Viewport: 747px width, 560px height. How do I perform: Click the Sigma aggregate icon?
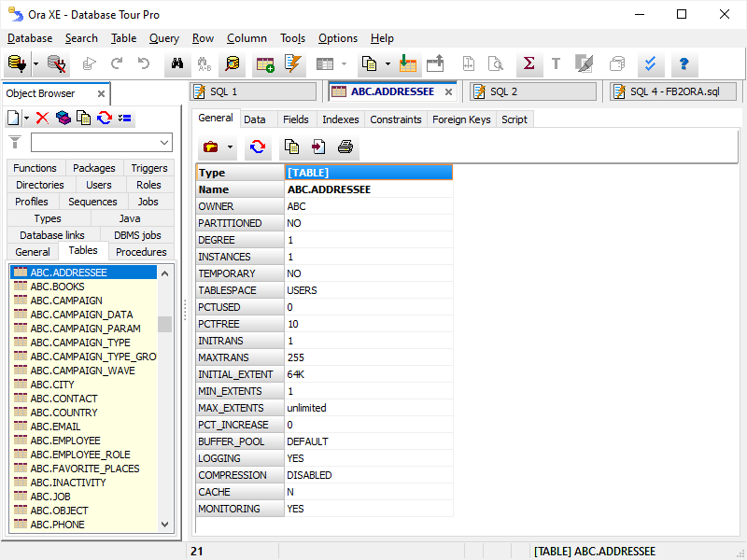pos(529,64)
